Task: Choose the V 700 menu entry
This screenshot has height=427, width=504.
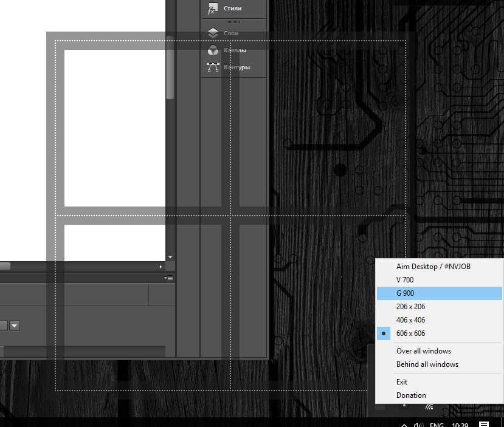Action: pyautogui.click(x=439, y=279)
